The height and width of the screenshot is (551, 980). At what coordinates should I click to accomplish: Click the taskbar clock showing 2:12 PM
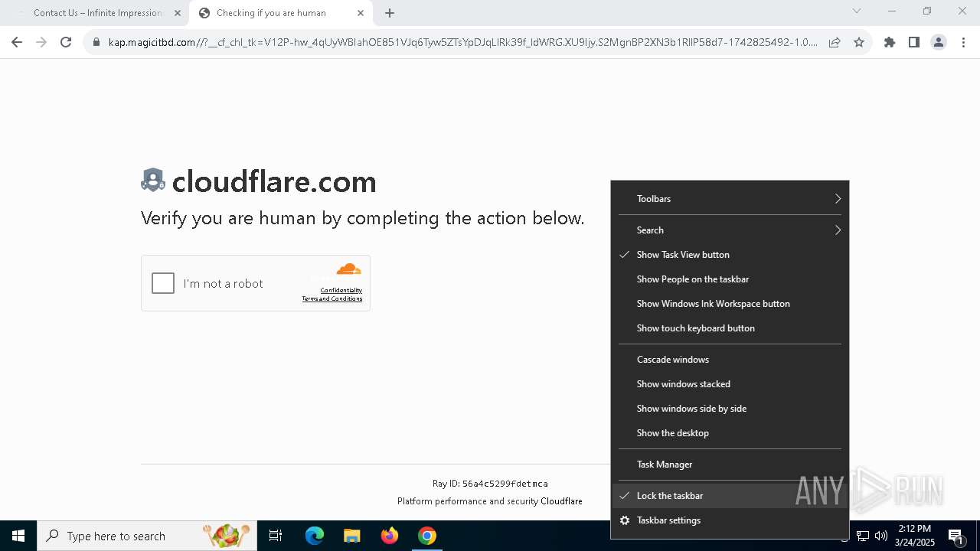tap(914, 536)
